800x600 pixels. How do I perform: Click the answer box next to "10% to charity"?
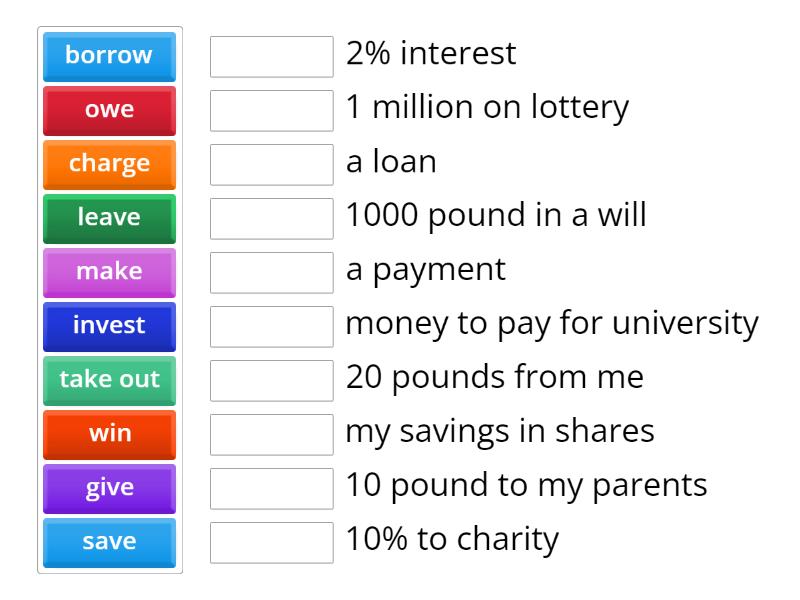271,542
